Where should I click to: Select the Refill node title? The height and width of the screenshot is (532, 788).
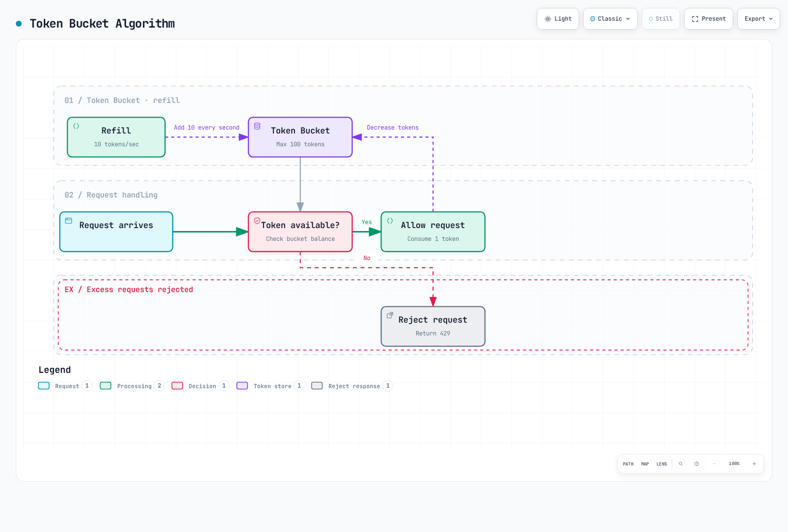(x=116, y=131)
